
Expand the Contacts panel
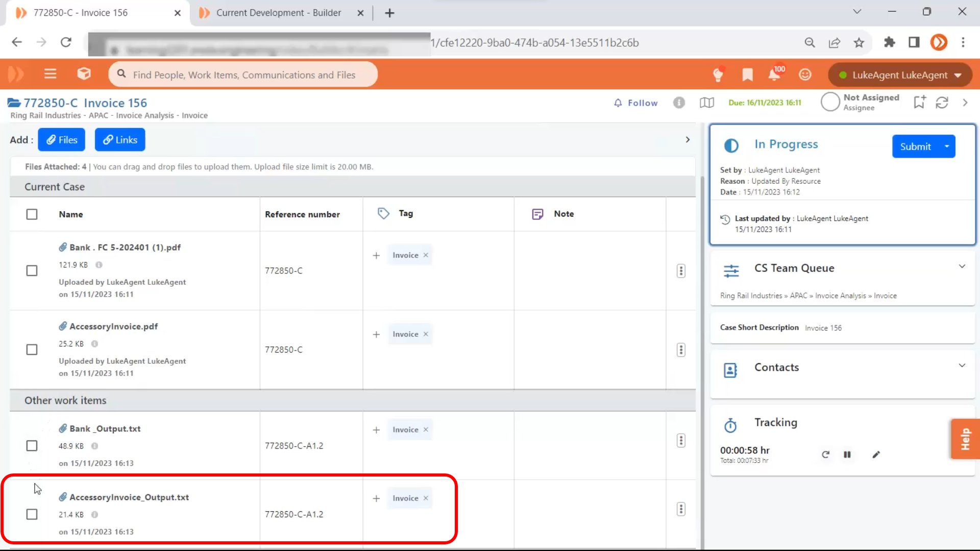point(962,365)
